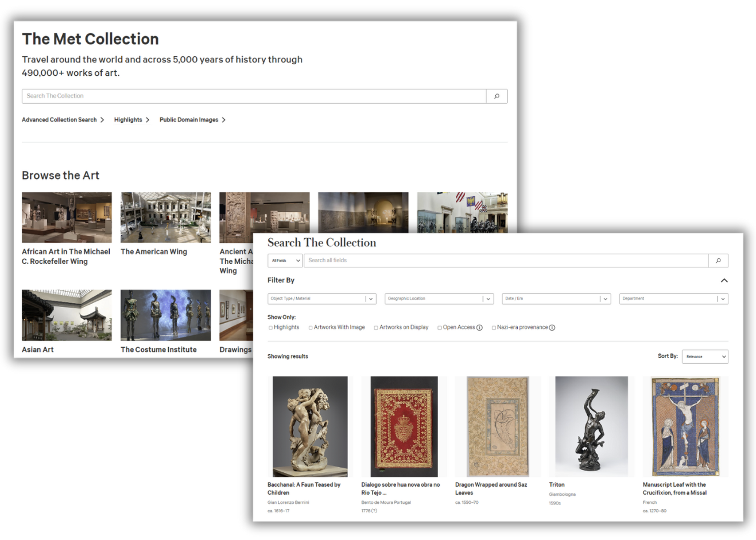Open African Art in The Michael C. Rockefeller Wing
The height and width of the screenshot is (540, 756).
pyautogui.click(x=66, y=257)
